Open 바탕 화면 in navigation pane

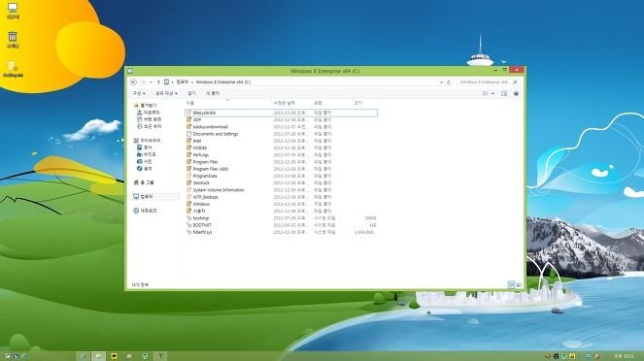(x=149, y=119)
